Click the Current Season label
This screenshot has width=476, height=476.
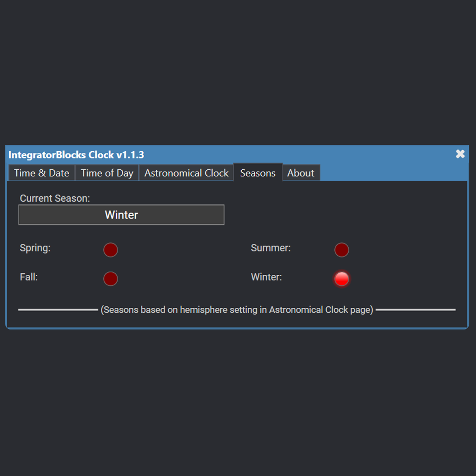pos(54,198)
